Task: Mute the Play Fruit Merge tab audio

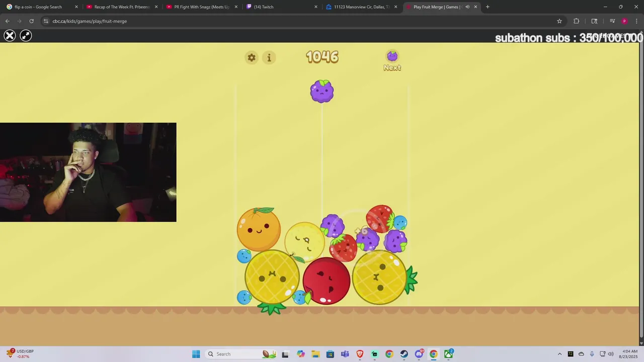Action: [x=467, y=7]
